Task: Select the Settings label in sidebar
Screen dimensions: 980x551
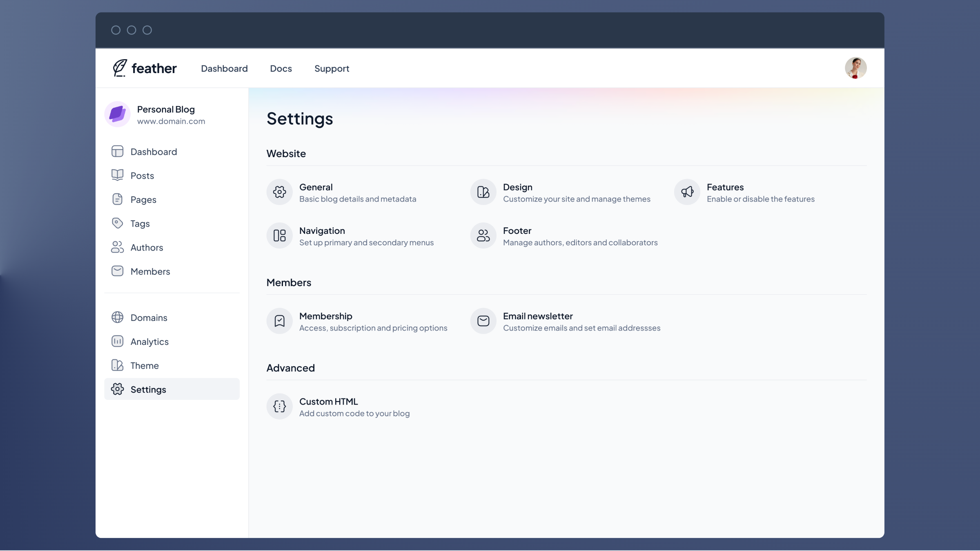Action: point(148,390)
